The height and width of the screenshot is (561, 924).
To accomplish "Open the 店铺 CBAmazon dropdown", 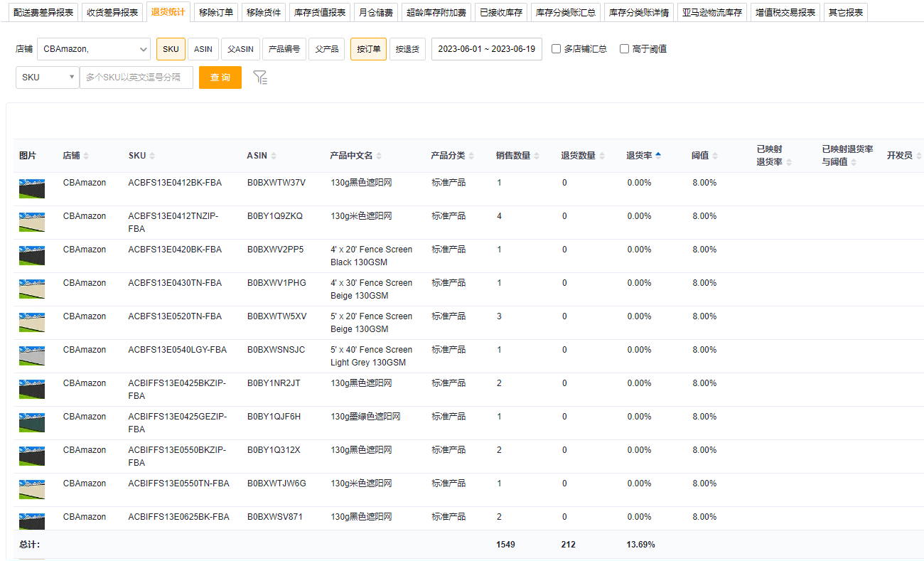I will point(93,49).
